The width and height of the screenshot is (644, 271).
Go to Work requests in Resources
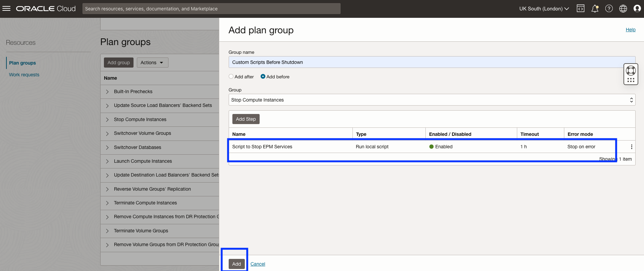pyautogui.click(x=24, y=75)
